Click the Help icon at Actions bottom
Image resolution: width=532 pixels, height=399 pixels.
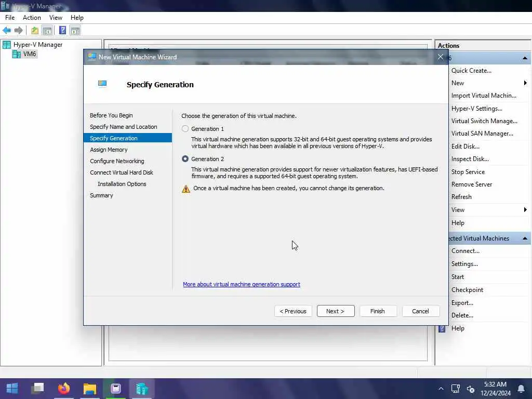click(x=442, y=328)
